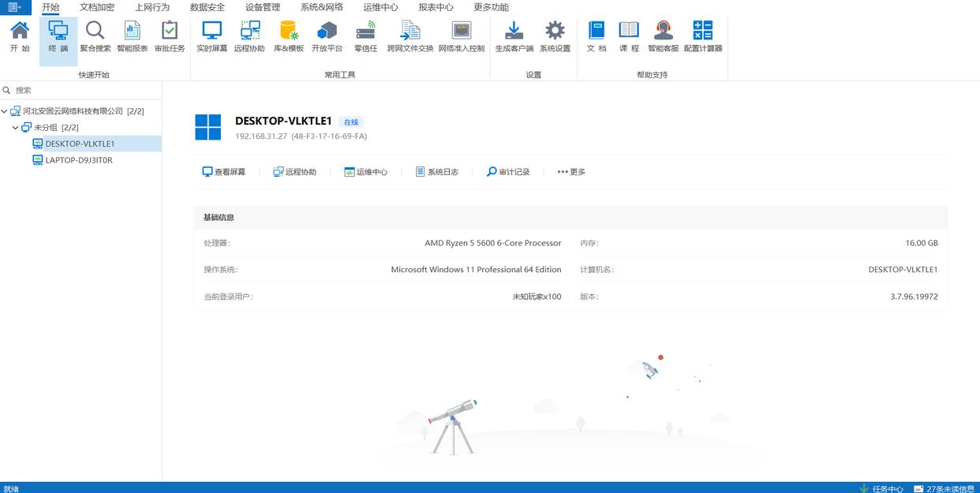
Task: Open 智能客服 customer service
Action: [x=663, y=37]
